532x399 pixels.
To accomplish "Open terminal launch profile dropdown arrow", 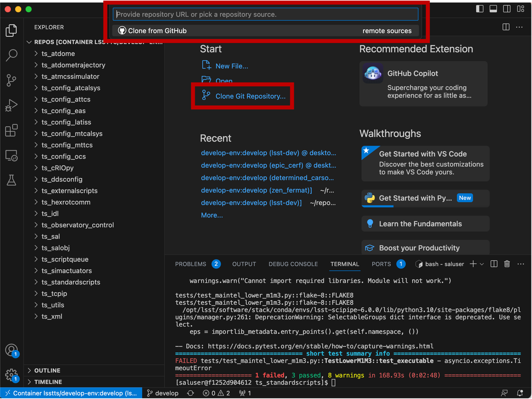I will click(482, 264).
